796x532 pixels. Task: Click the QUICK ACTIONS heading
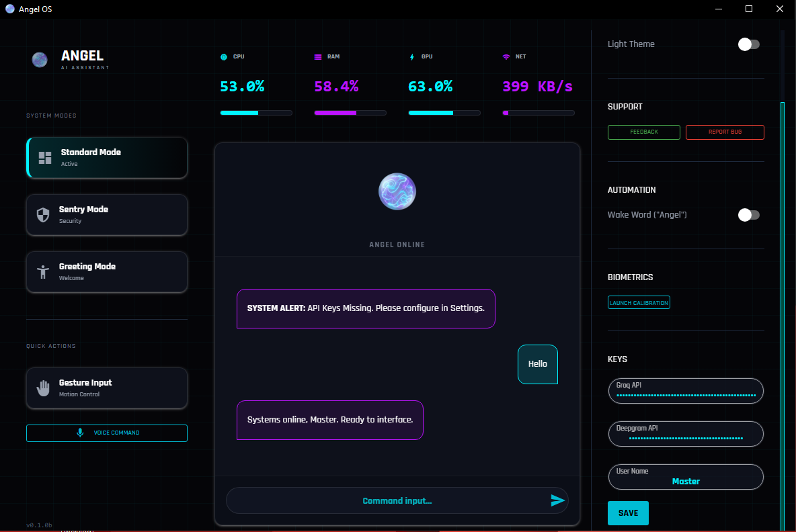pyautogui.click(x=51, y=346)
